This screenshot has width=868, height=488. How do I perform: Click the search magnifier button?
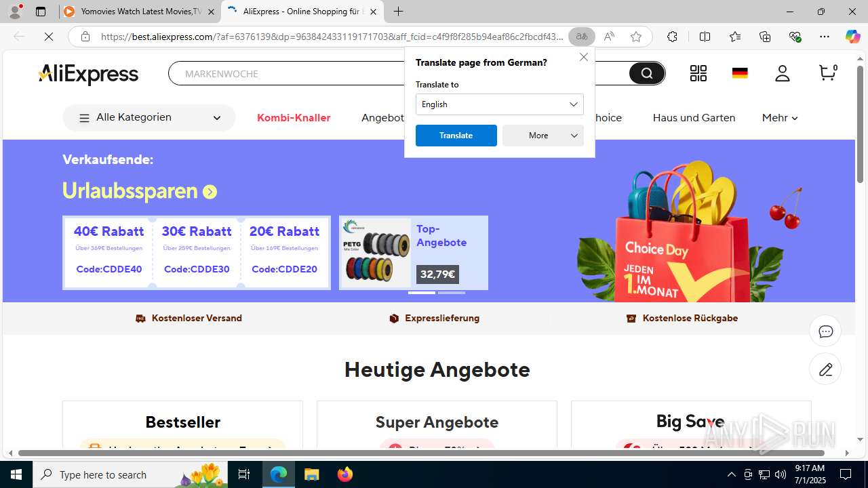[646, 73]
